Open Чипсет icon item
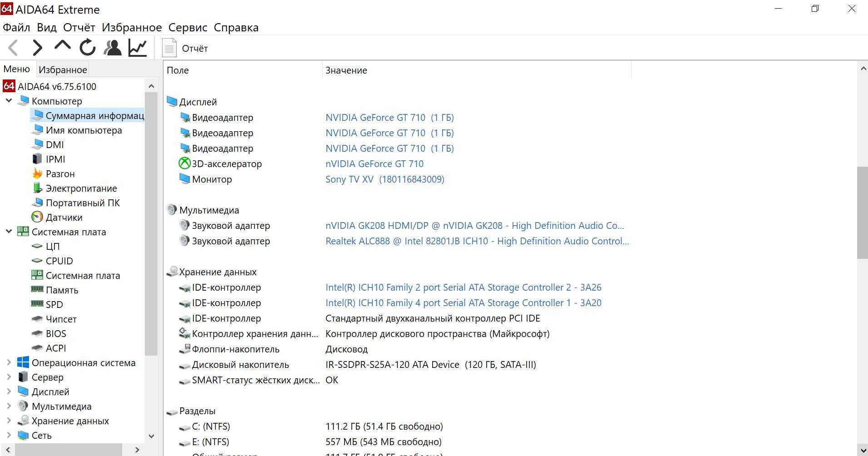The width and height of the screenshot is (868, 456). tap(37, 319)
